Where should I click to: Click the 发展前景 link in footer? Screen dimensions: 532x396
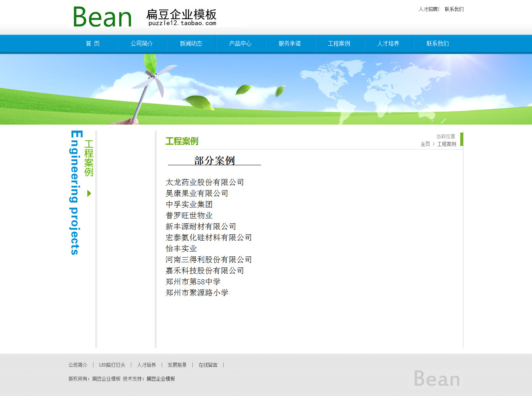[x=177, y=365]
